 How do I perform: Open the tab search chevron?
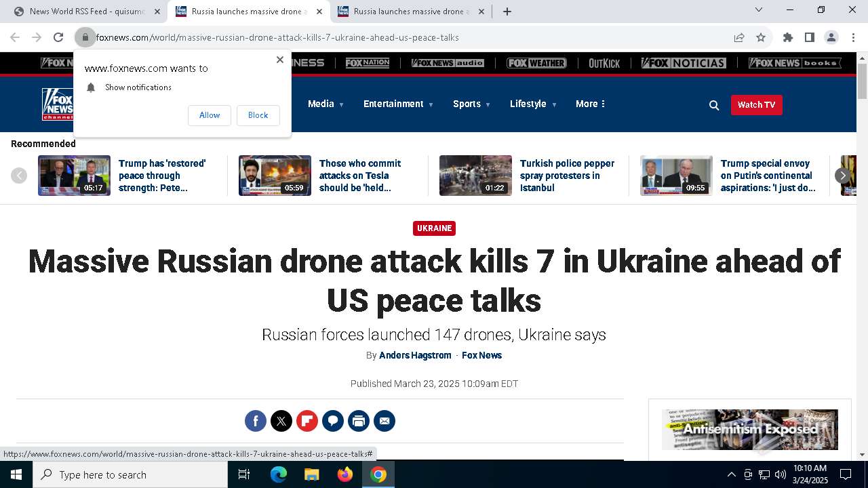(x=759, y=9)
